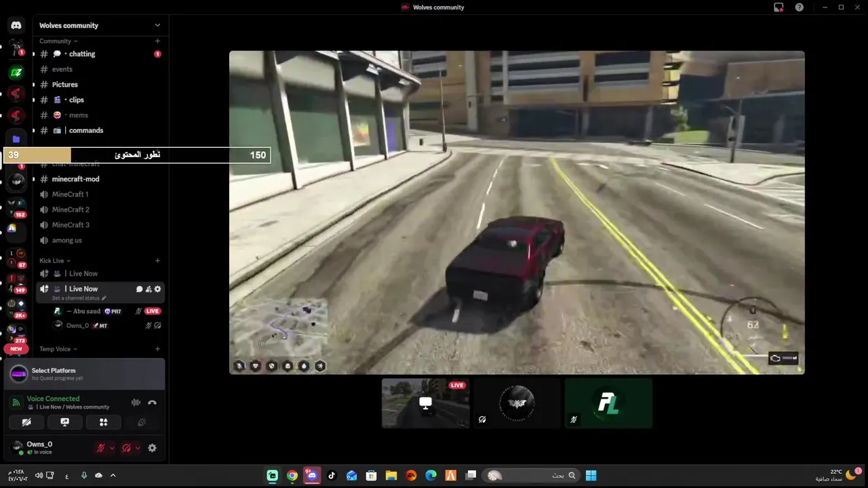Screen dimensions: 868x488
Task: Unmute microphone in user panel
Action: [100, 448]
